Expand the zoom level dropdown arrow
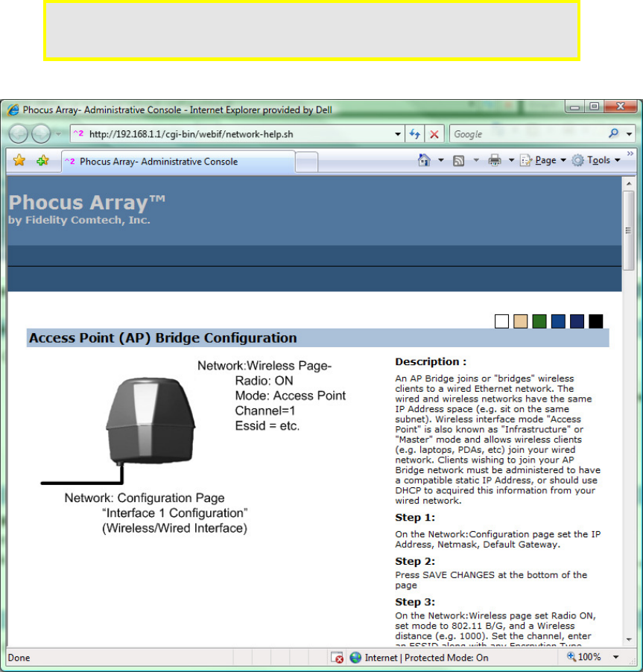Screen dimensions: 643x672 tap(616, 657)
